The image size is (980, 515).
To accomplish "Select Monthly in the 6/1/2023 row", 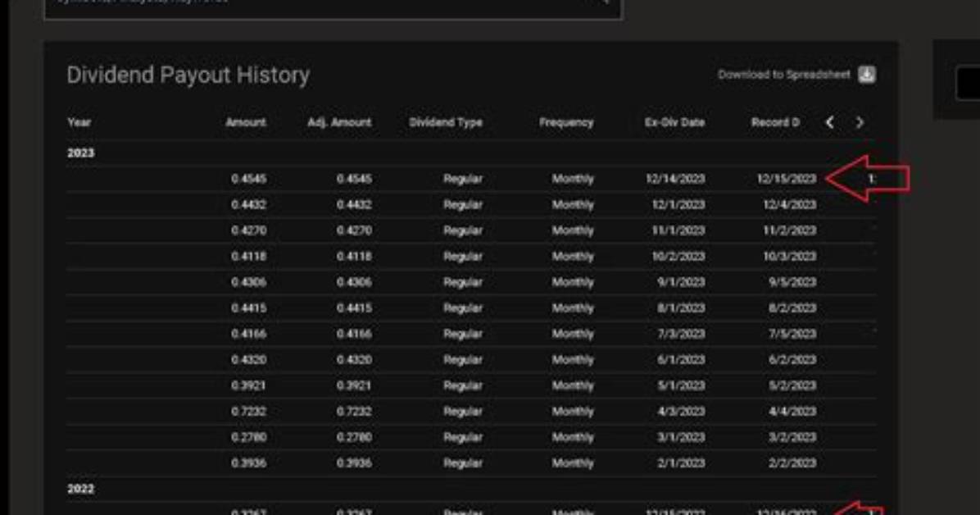I will coord(573,360).
